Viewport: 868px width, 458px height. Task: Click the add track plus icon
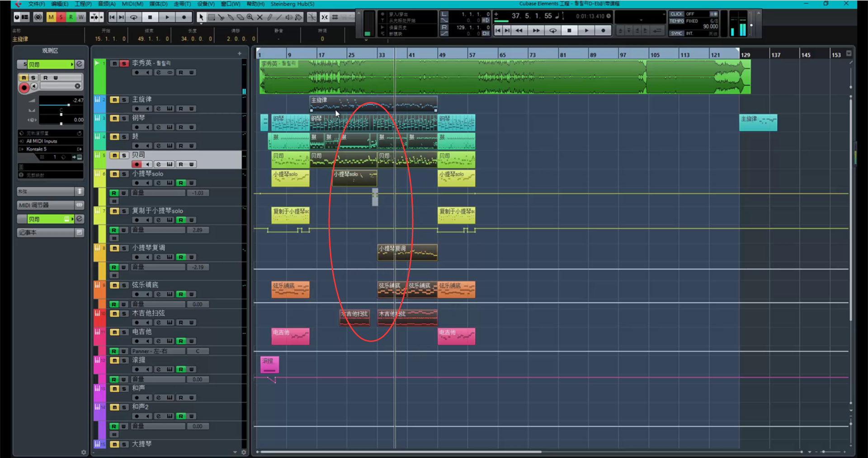(x=240, y=53)
